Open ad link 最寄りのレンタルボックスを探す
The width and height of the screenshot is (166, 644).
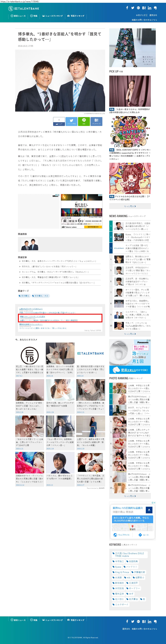pyautogui.click(x=33, y=317)
